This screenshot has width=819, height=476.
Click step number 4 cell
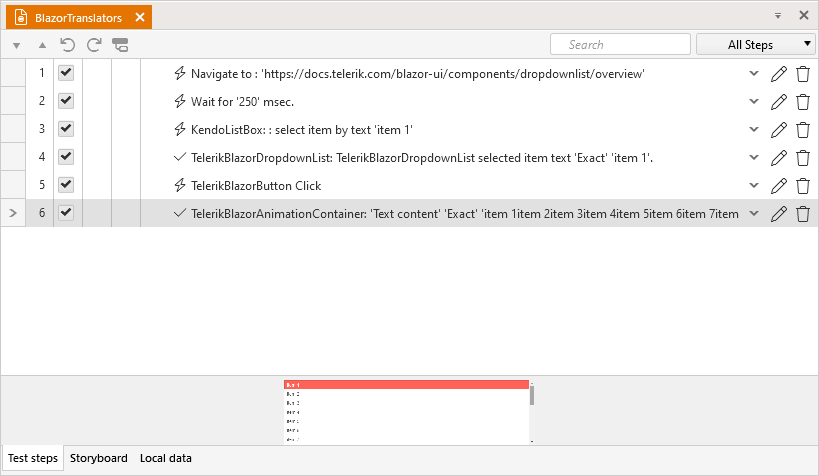click(42, 156)
